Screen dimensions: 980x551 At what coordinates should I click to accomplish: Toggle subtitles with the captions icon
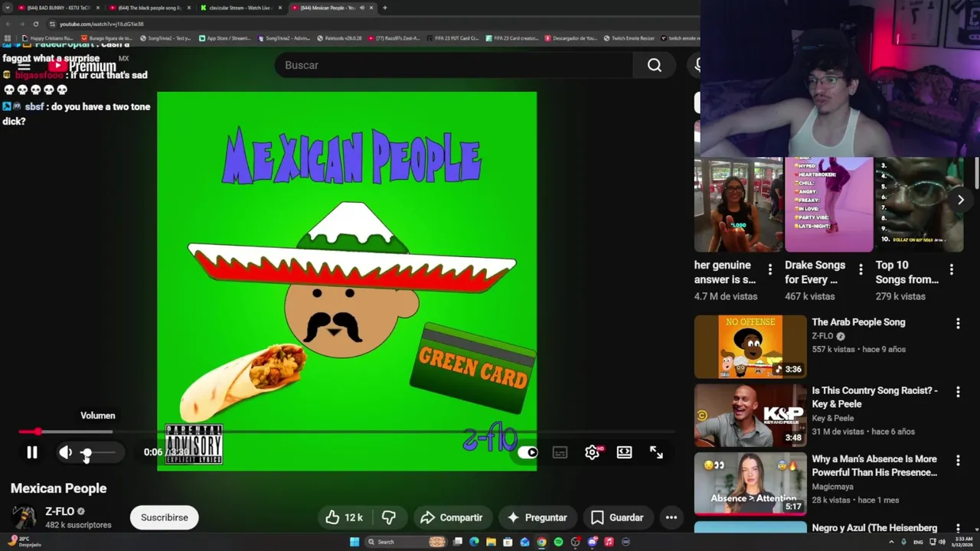pos(560,452)
